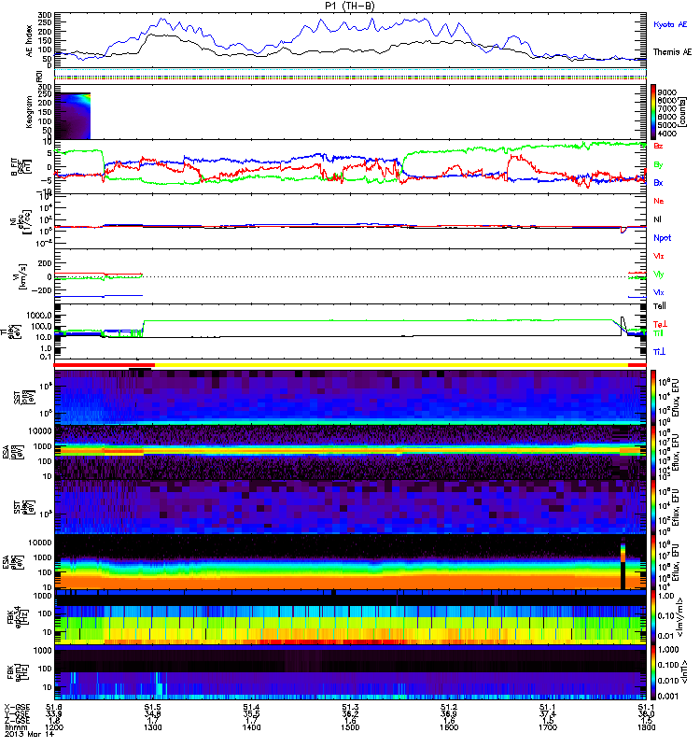Click the X-GSE row label

[x=17, y=707]
